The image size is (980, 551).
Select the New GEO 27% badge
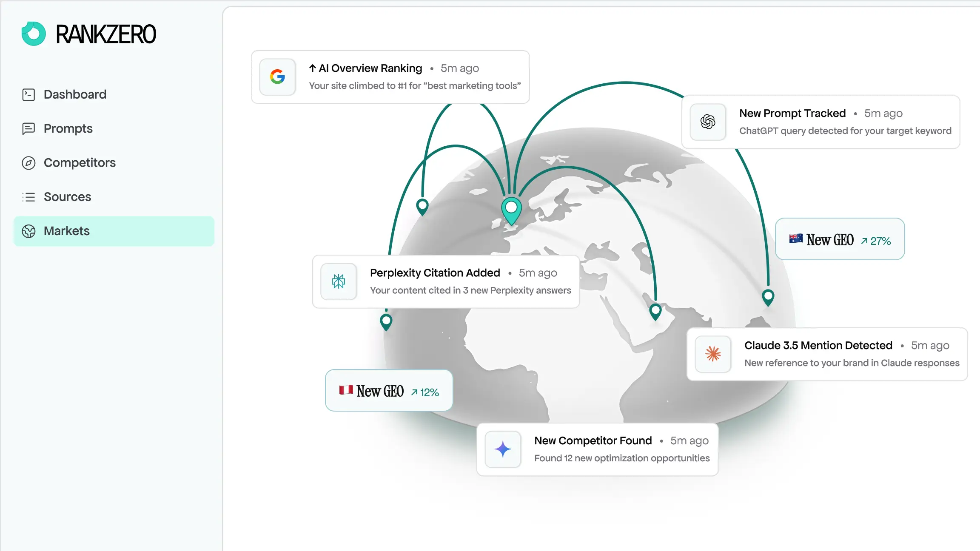click(840, 240)
